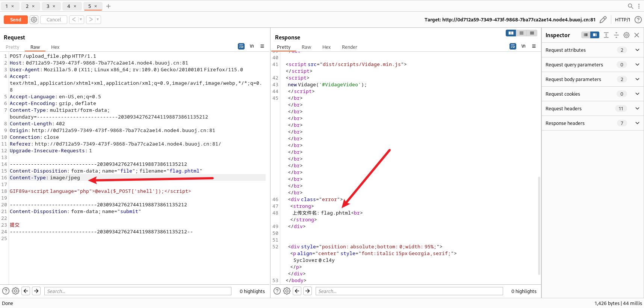
Task: Toggle word wrap in Response panel
Action: coord(513,46)
